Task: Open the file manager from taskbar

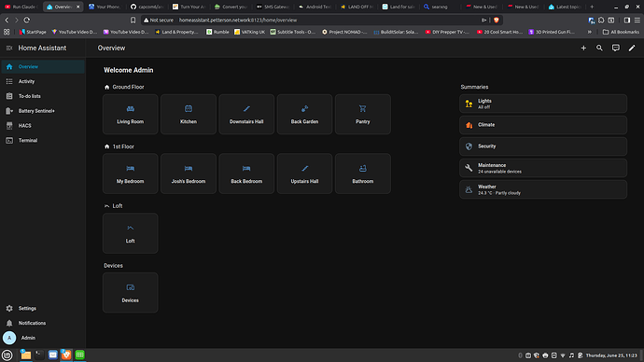Action: 26,355
